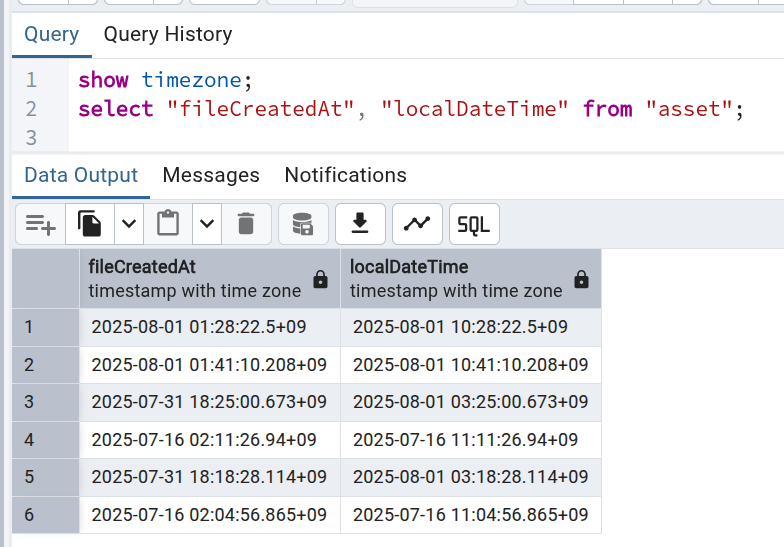Click the SQL button in results toolbar
The height and width of the screenshot is (547, 784).
point(474,225)
